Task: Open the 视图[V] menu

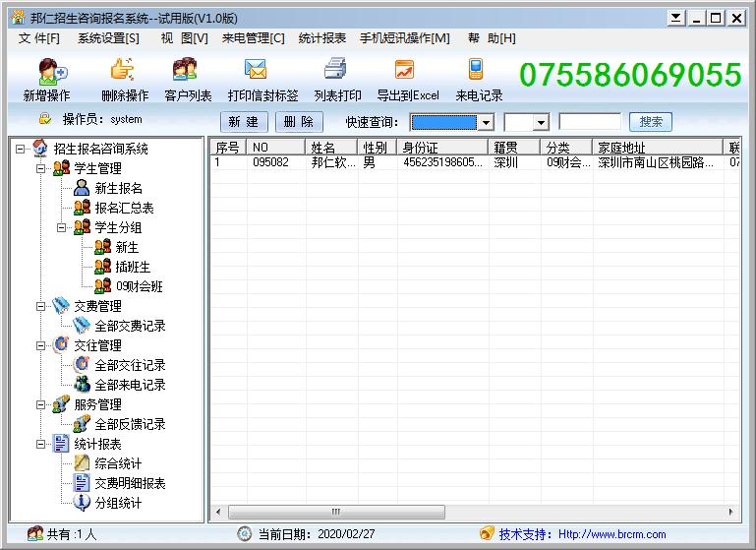Action: tap(185, 38)
